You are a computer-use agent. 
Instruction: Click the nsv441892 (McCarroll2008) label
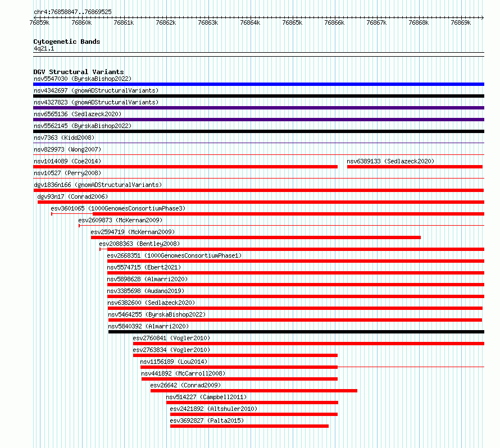[x=183, y=373]
